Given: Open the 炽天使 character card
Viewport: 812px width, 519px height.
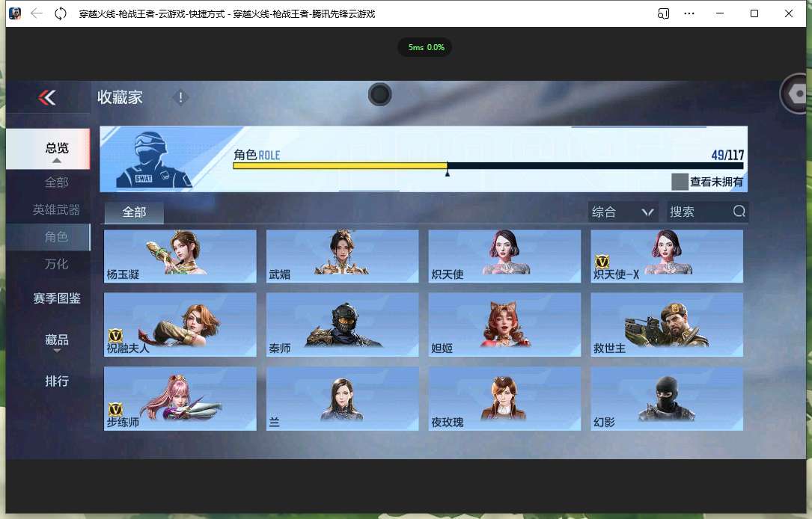Looking at the screenshot, I should pos(504,257).
